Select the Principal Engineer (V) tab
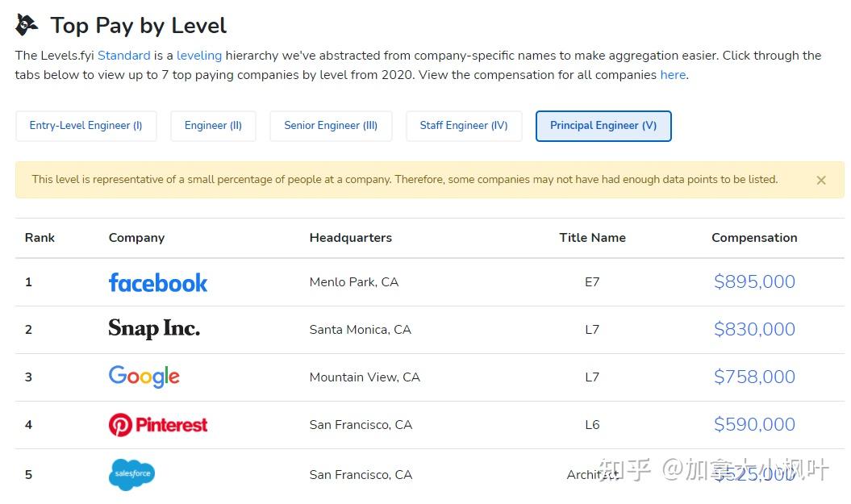The height and width of the screenshot is (504, 851). (x=603, y=126)
